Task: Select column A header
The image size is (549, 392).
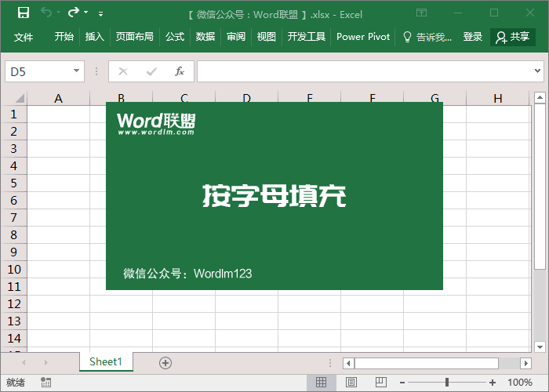Action: 59,98
